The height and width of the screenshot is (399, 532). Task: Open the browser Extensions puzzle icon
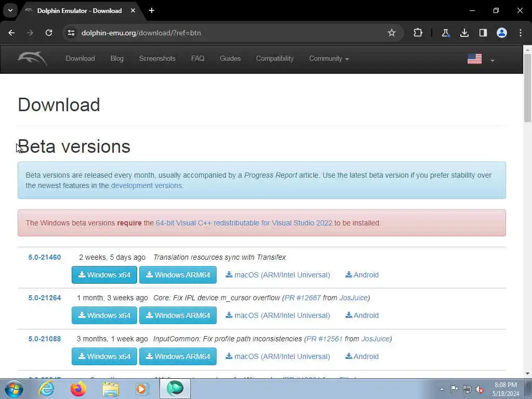pos(418,33)
